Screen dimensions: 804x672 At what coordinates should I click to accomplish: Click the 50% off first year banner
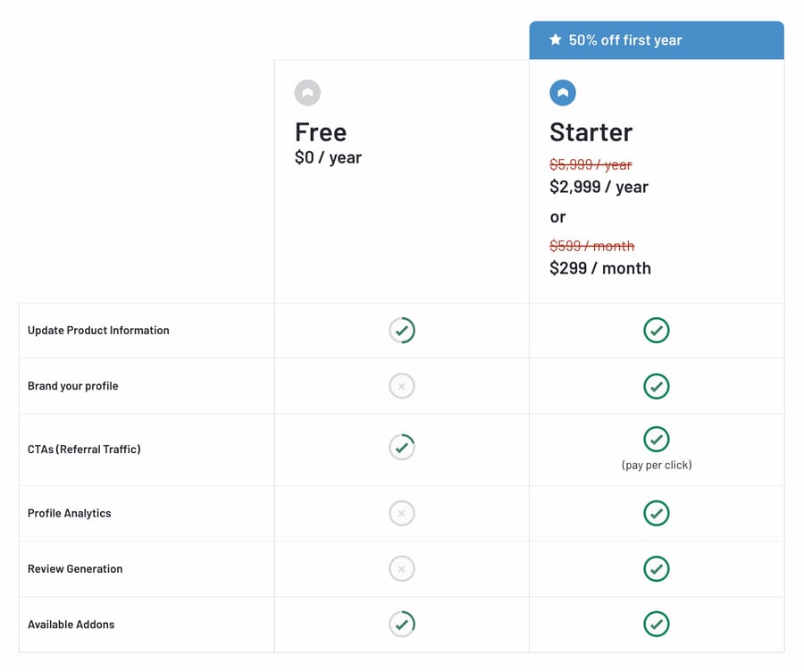pyautogui.click(x=657, y=39)
